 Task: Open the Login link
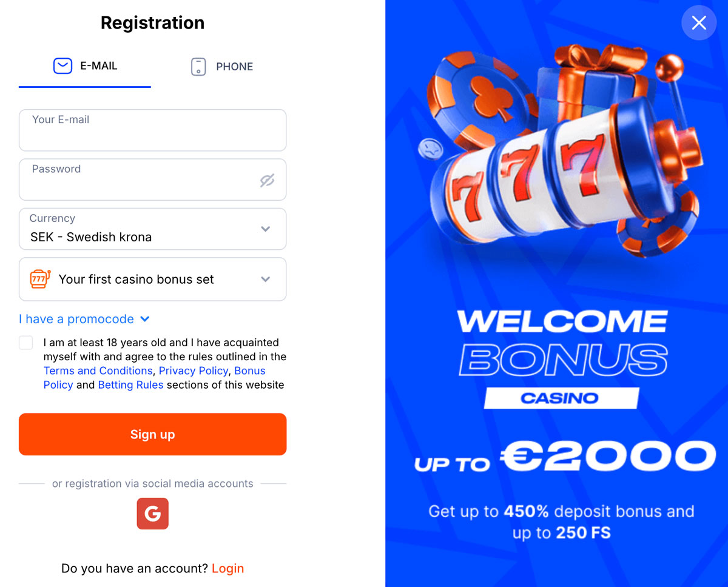(227, 568)
